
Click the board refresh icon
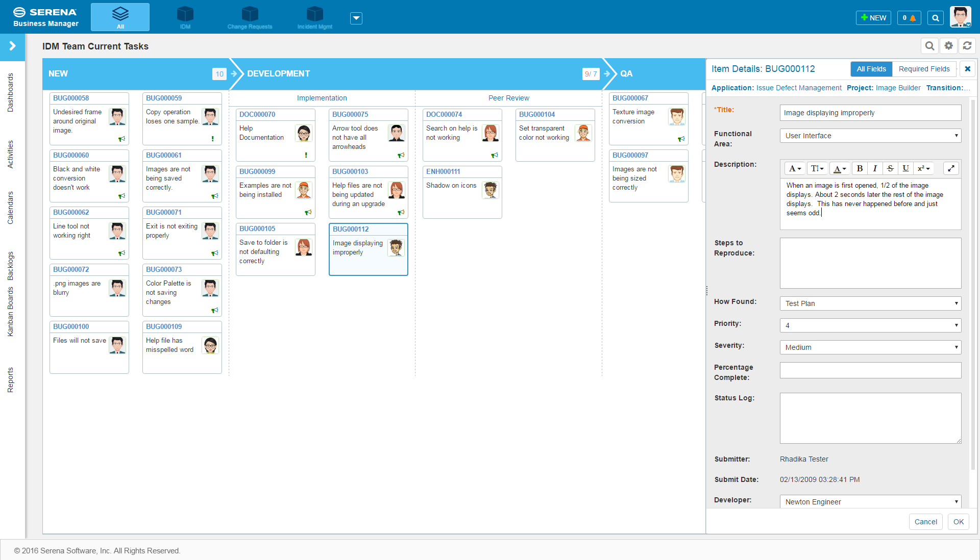pyautogui.click(x=967, y=46)
